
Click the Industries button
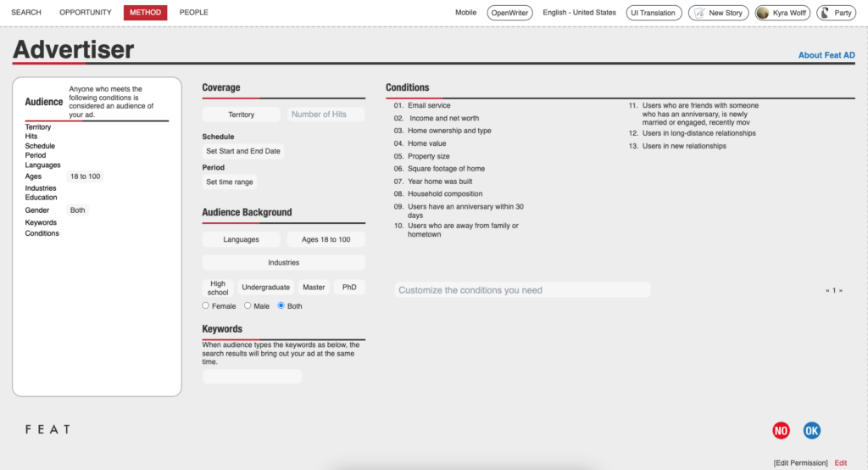(x=283, y=262)
